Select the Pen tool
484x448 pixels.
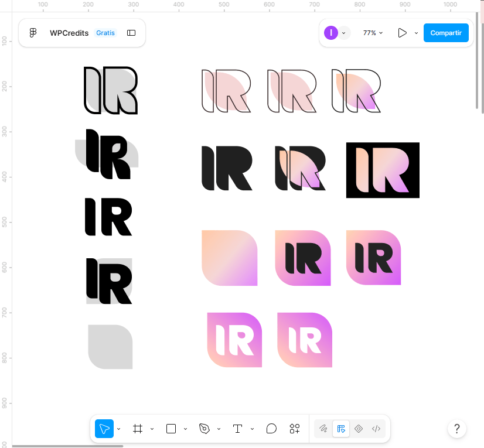point(204,429)
